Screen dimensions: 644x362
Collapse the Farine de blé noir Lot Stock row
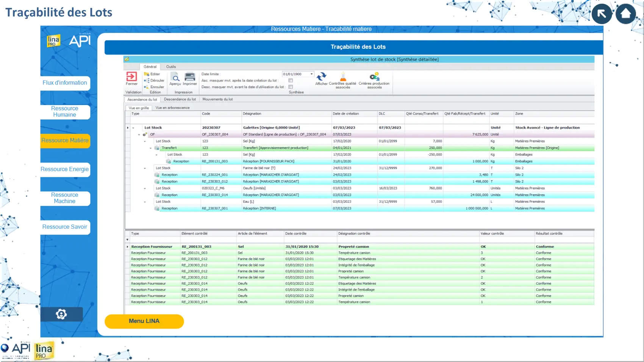tap(145, 168)
